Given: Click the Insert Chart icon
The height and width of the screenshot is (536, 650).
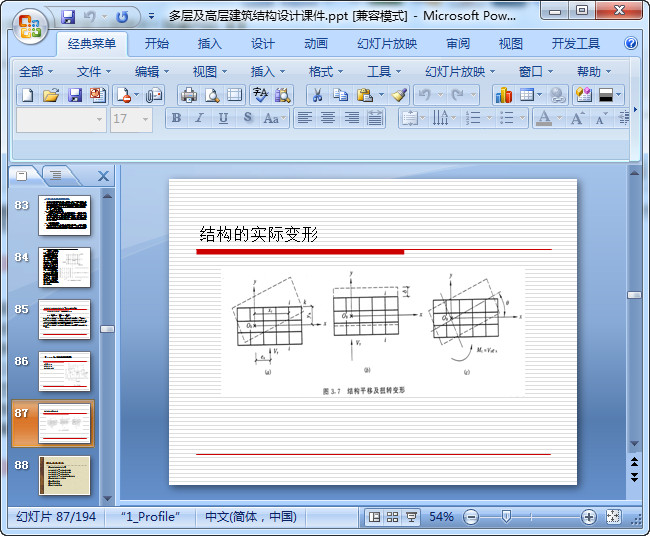Looking at the screenshot, I should (x=504, y=95).
